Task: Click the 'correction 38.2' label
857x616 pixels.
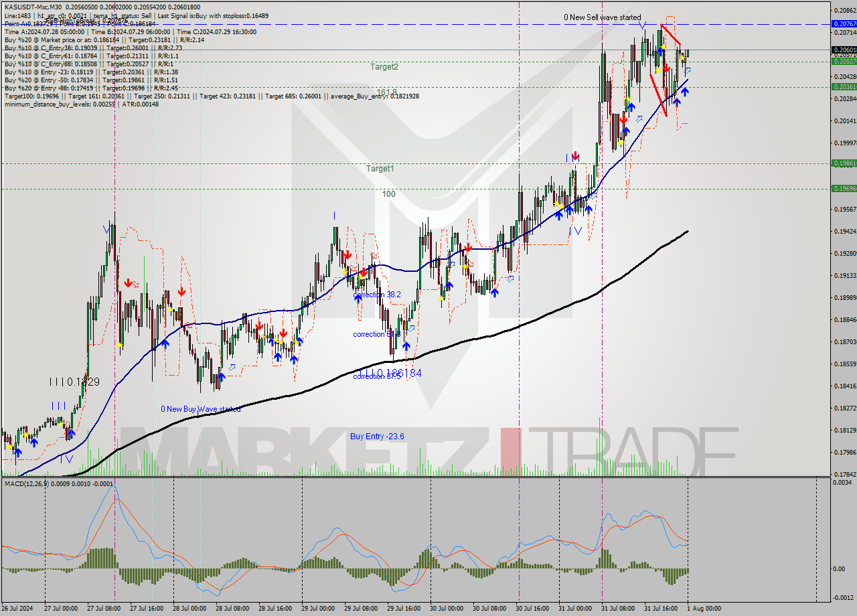Action: (x=378, y=295)
